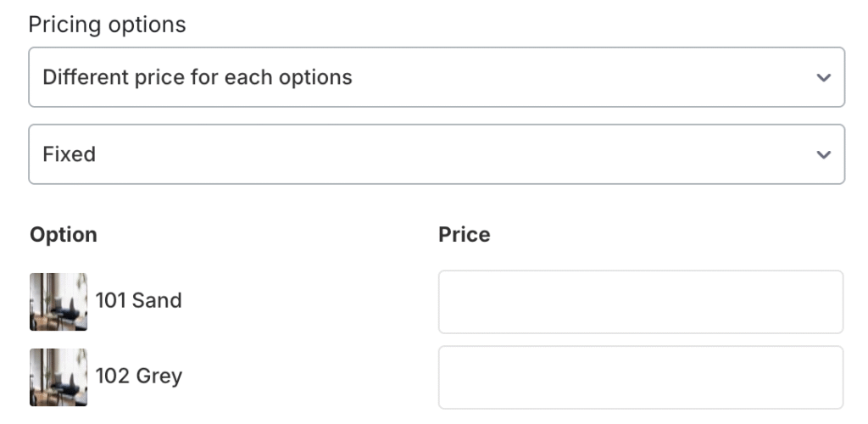Viewport: 868px width, 424px height.
Task: Click the Price column header
Action: [464, 235]
